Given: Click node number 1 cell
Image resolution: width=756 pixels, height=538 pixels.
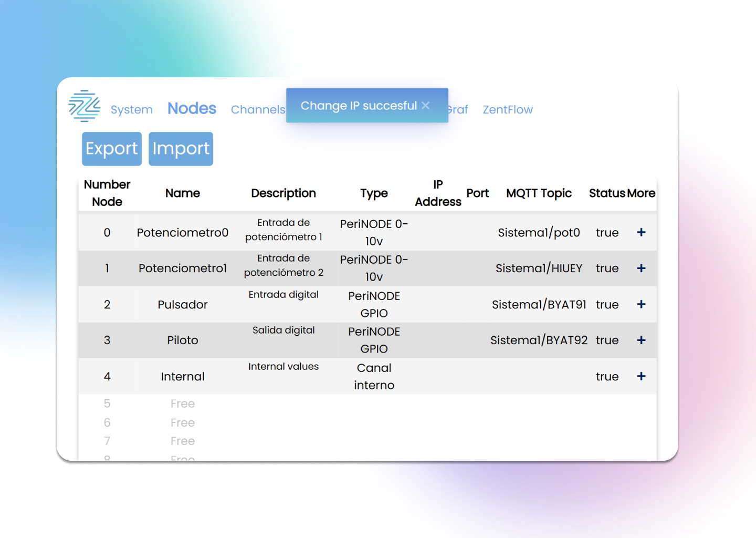Looking at the screenshot, I should [107, 268].
